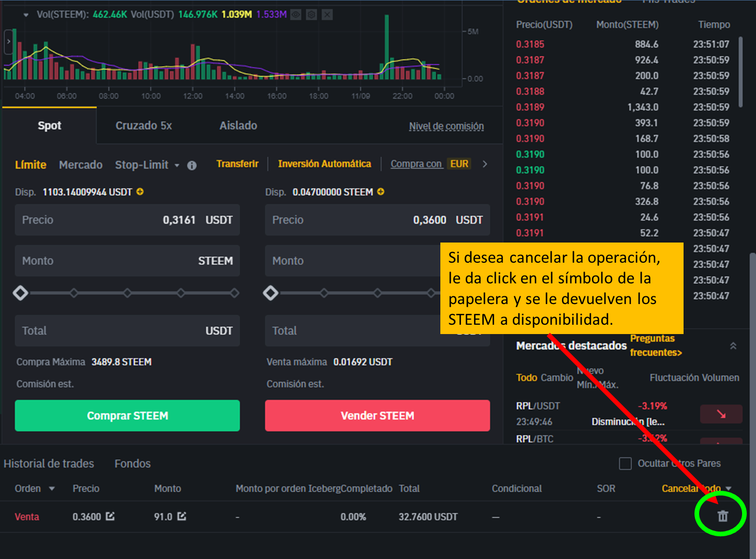This screenshot has width=756, height=559.
Task: Hide the Vol indicator with the eye icon
Action: 296,14
